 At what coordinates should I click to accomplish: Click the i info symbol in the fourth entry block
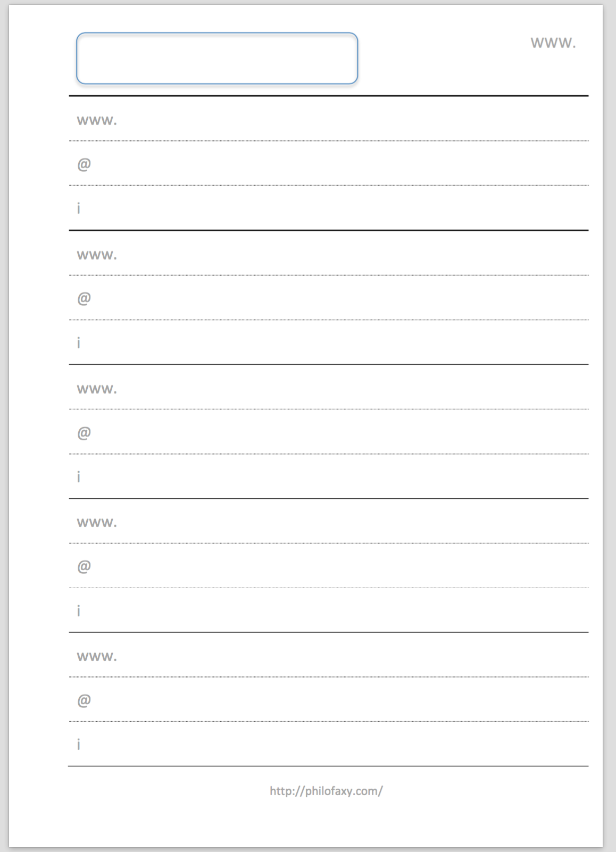coord(79,611)
